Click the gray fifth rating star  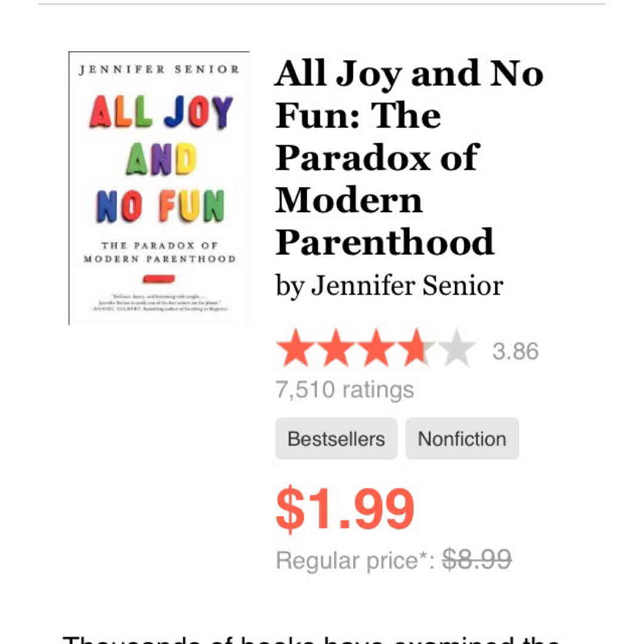(x=457, y=350)
